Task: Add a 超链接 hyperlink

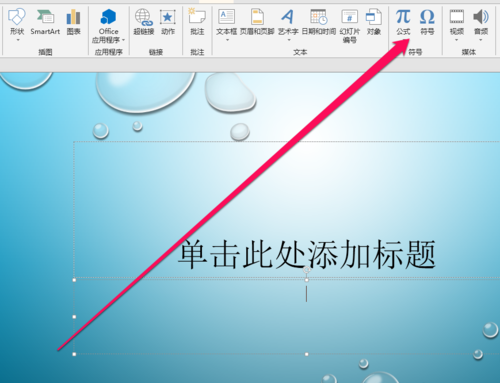Action: point(144,23)
